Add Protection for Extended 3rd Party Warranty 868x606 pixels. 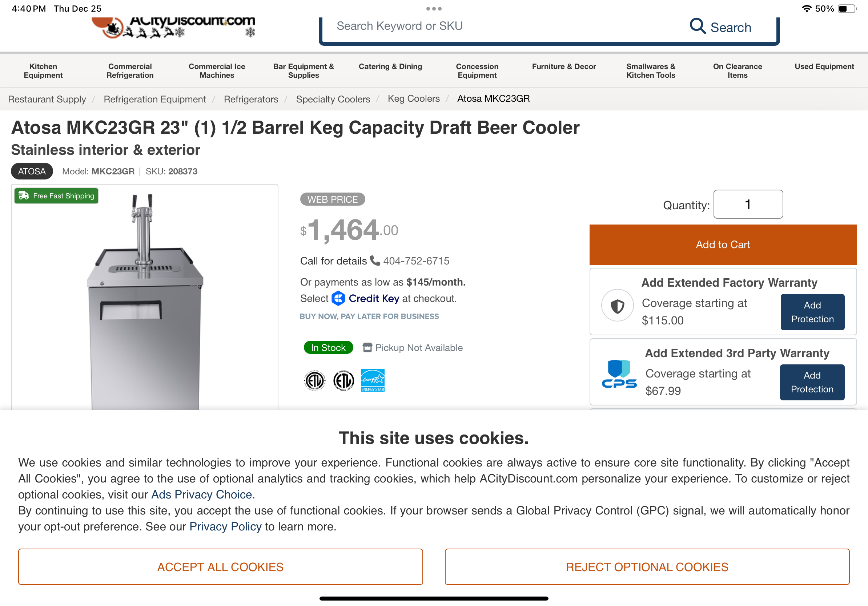click(x=812, y=382)
